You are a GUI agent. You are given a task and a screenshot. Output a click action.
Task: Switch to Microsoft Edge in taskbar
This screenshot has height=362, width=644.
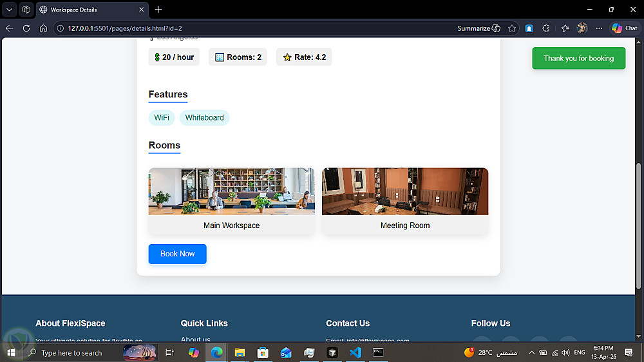216,352
